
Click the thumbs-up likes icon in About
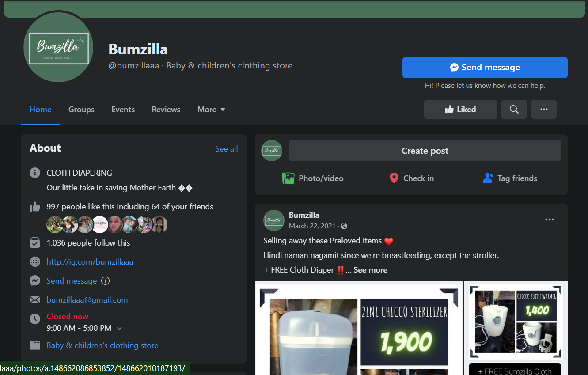(x=35, y=207)
